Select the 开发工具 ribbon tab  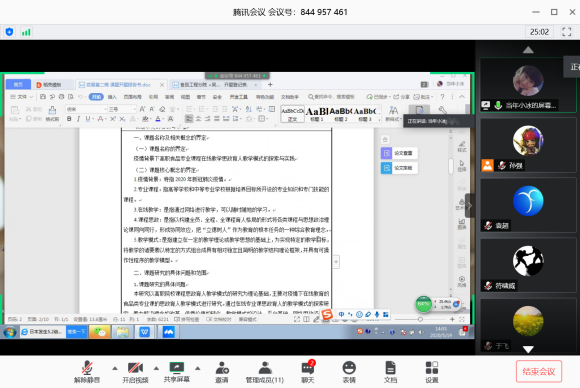[x=239, y=97]
